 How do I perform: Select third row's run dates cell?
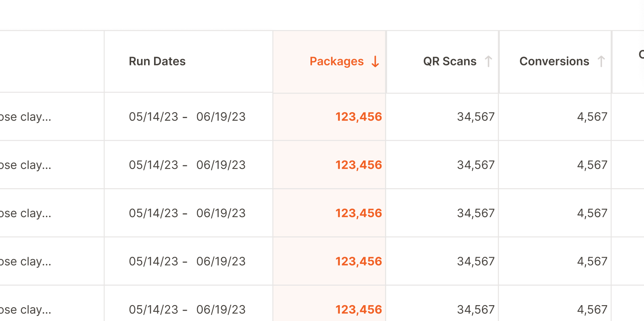187,213
